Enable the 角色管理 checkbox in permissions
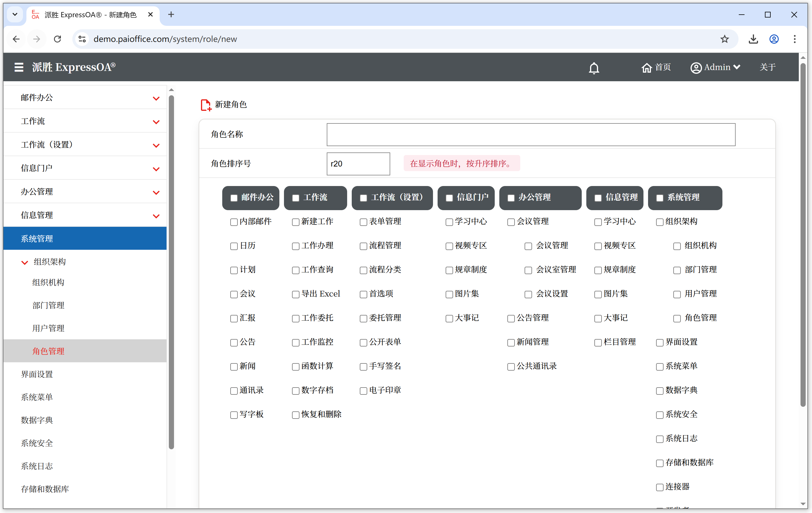Image resolution: width=812 pixels, height=513 pixels. tap(676, 319)
